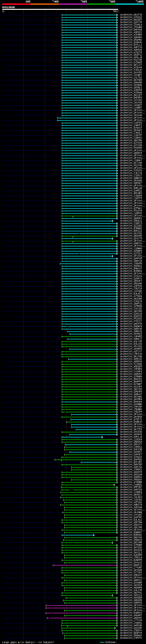Select the UniRef100_Q5KQJ1 label
Viewport: 146px width, 644px height.
point(131,221)
